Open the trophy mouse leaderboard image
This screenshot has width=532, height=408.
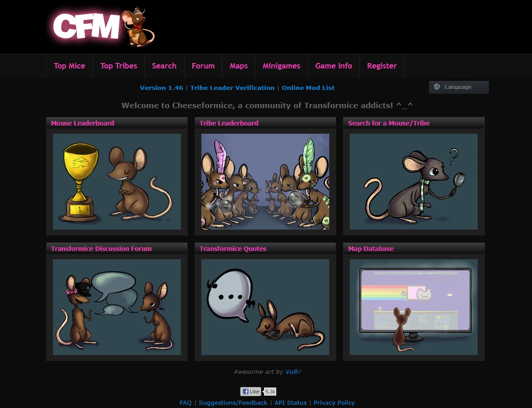point(117,182)
